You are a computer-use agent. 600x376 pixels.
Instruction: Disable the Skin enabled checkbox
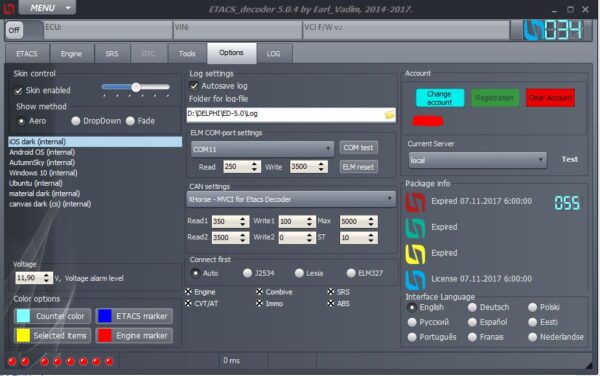18,91
